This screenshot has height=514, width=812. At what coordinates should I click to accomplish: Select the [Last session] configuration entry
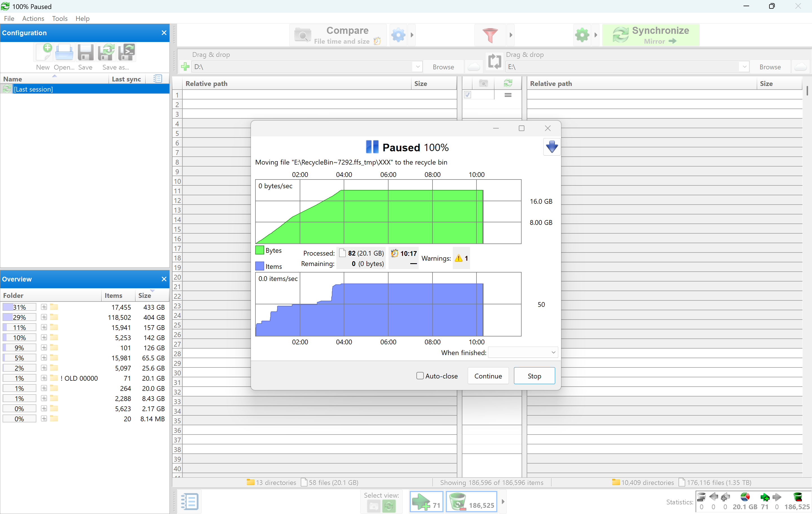coord(85,89)
